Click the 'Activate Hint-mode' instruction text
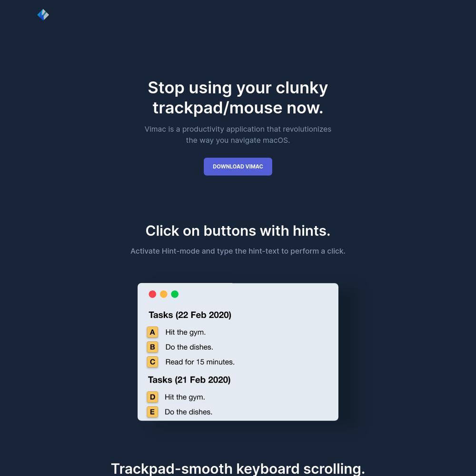 pyautogui.click(x=238, y=251)
